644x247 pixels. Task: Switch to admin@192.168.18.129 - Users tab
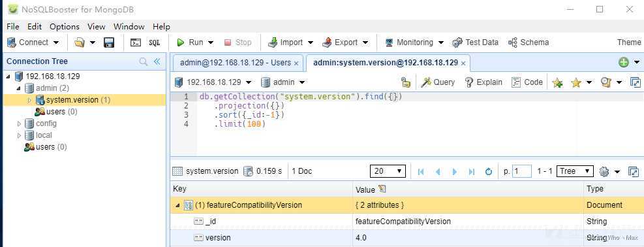click(236, 63)
